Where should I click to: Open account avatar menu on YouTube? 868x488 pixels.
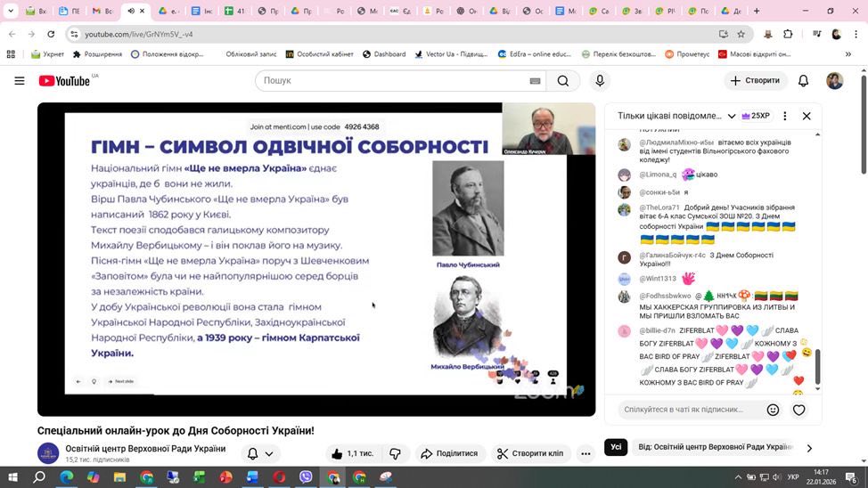click(835, 81)
